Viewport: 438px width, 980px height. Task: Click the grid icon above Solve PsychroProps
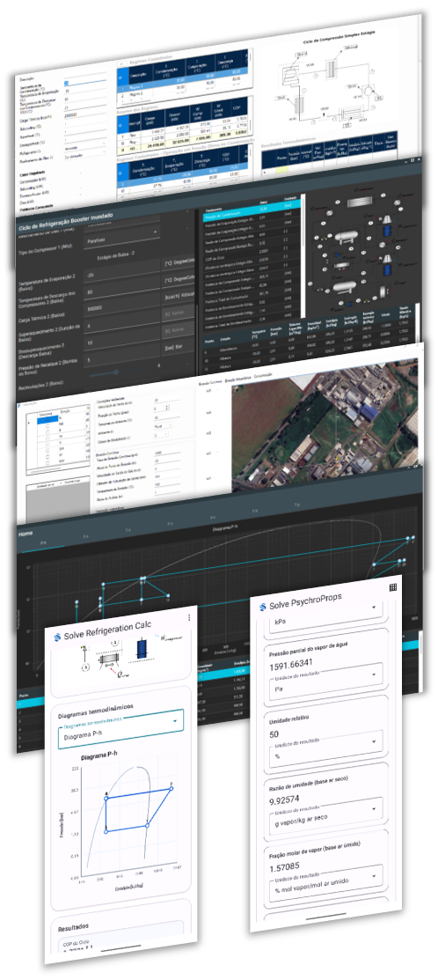(393, 587)
